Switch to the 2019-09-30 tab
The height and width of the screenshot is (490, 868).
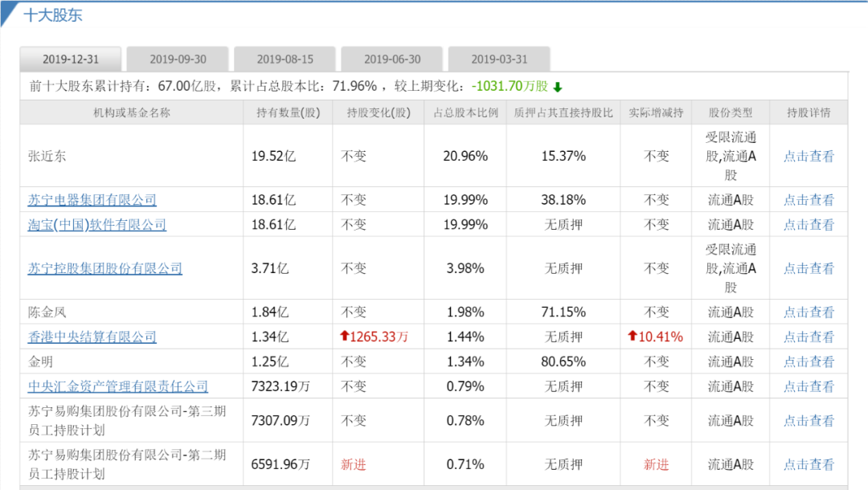178,59
